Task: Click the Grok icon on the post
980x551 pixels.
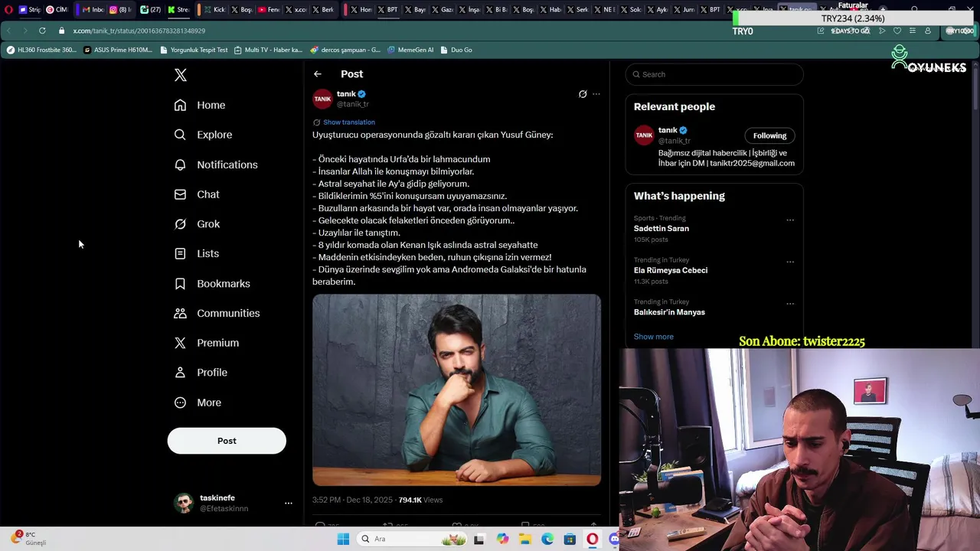Action: pyautogui.click(x=583, y=94)
